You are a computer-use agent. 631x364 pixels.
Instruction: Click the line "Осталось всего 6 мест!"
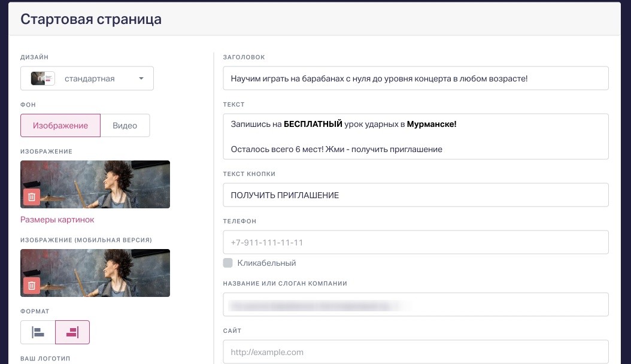pyautogui.click(x=277, y=150)
